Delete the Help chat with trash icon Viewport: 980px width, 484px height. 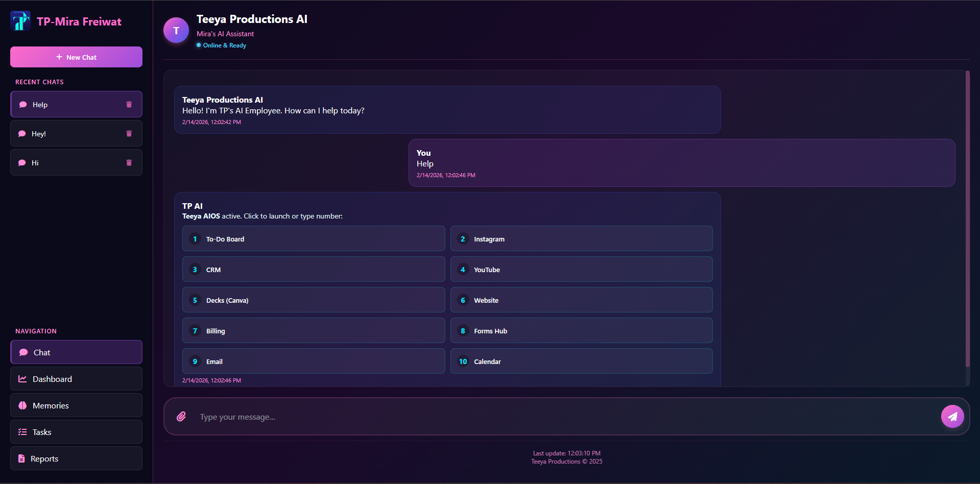pos(129,105)
